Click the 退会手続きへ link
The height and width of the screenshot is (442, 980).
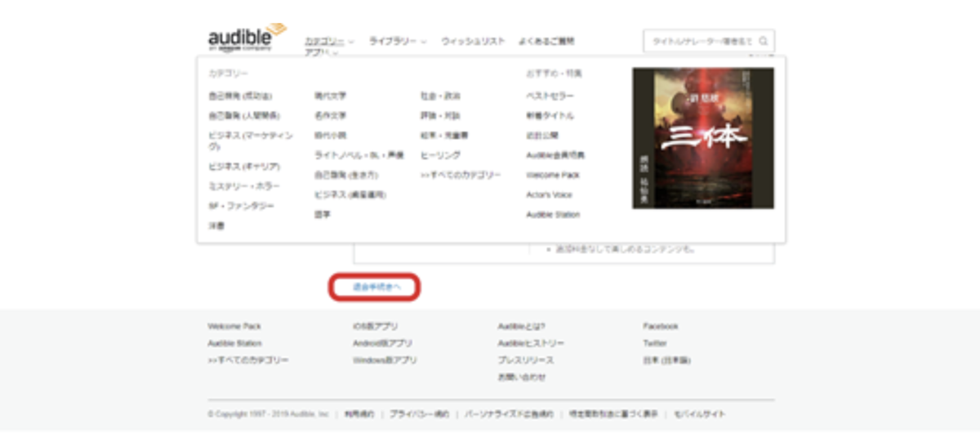point(375,288)
